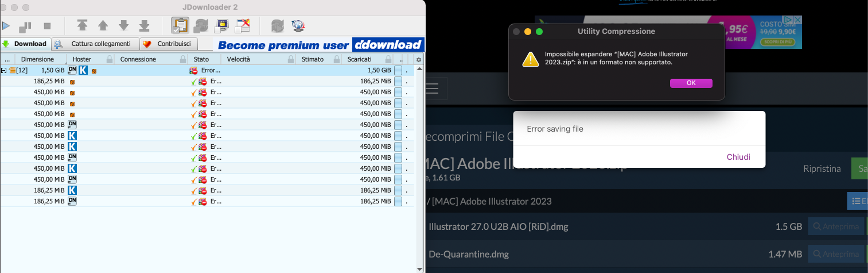Switch to the Download tab
This screenshot has width=868, height=273.
[x=25, y=44]
